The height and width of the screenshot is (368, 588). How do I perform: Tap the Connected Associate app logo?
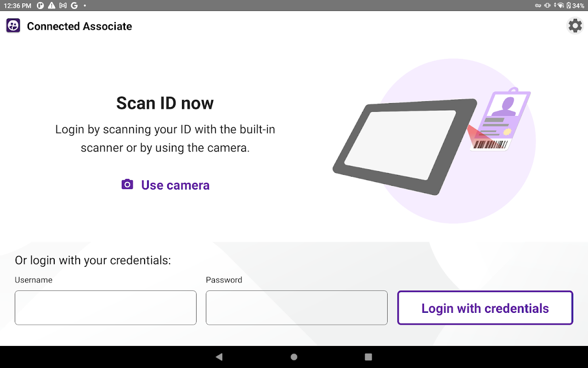coord(13,26)
